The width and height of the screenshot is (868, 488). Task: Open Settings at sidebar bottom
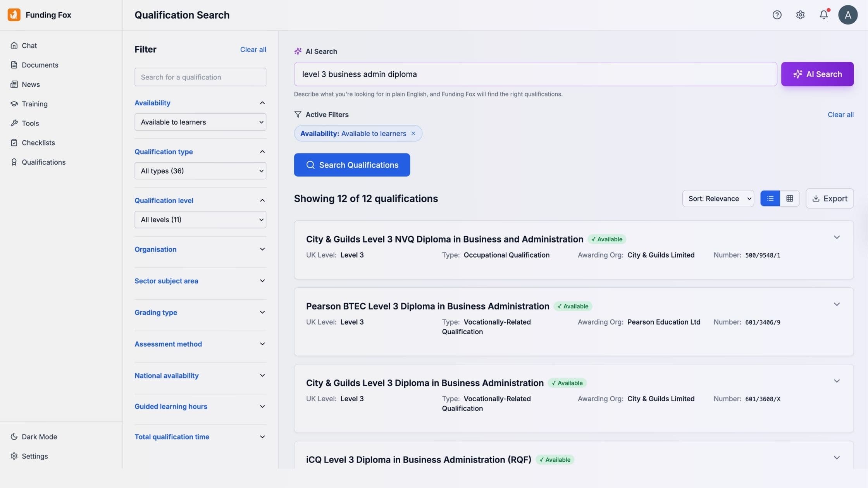click(x=29, y=456)
